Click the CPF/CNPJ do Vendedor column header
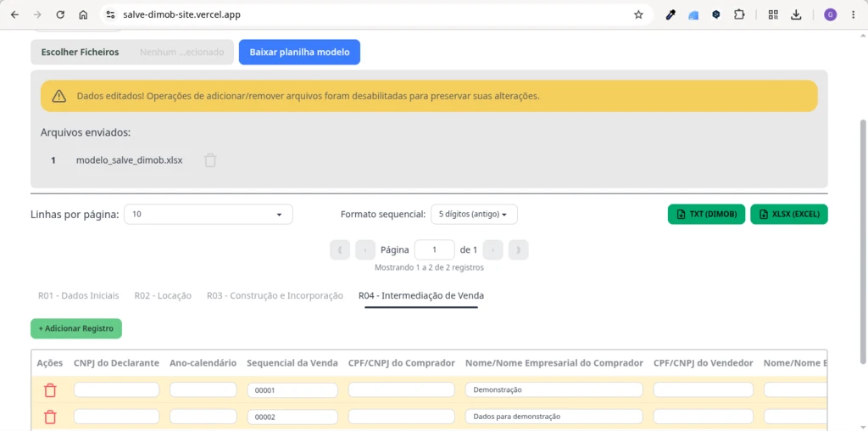Viewport: 868px width, 431px height. 703,363
